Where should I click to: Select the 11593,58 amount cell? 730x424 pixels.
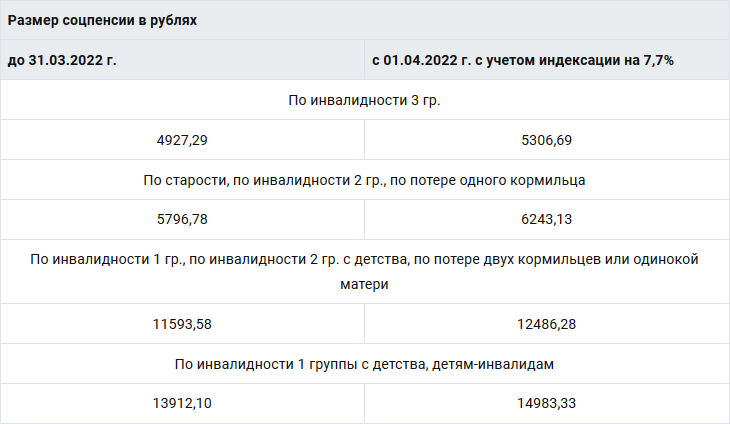click(182, 324)
